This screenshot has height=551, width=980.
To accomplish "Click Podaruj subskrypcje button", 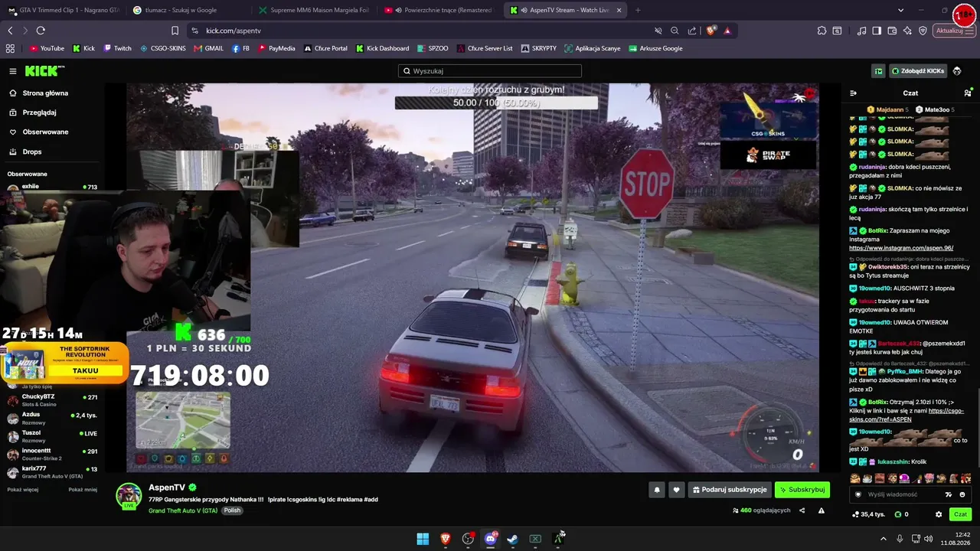I will pos(729,490).
